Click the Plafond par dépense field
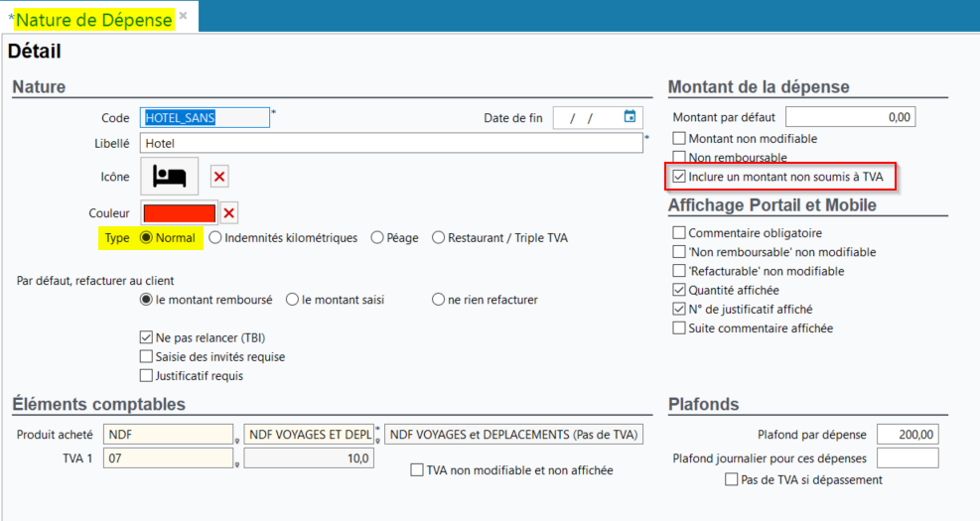980x521 pixels. 908,435
